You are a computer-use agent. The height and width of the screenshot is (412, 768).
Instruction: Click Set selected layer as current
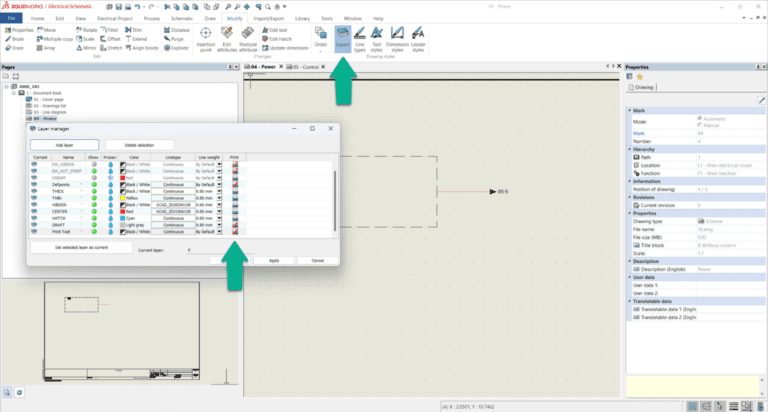[81, 247]
